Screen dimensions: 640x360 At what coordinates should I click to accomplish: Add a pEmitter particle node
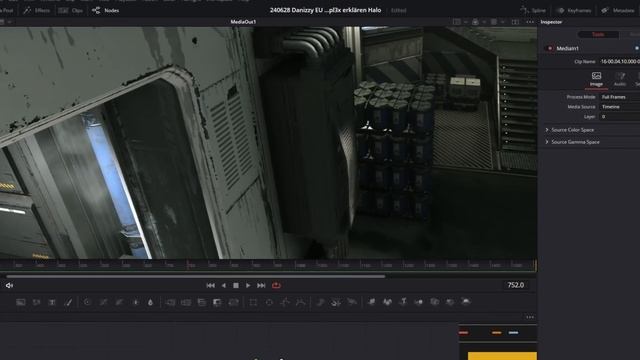[x=320, y=302]
